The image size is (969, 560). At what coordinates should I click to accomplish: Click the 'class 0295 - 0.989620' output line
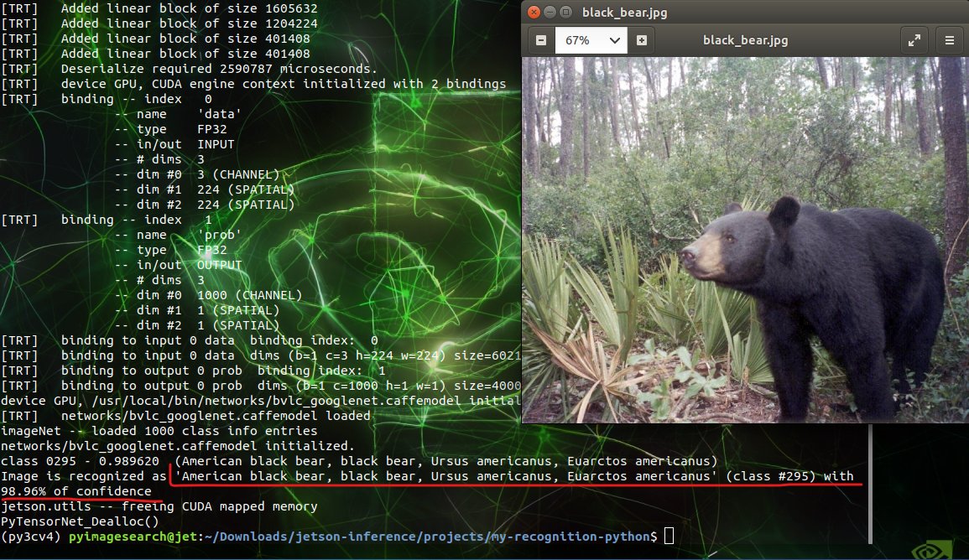(x=358, y=461)
